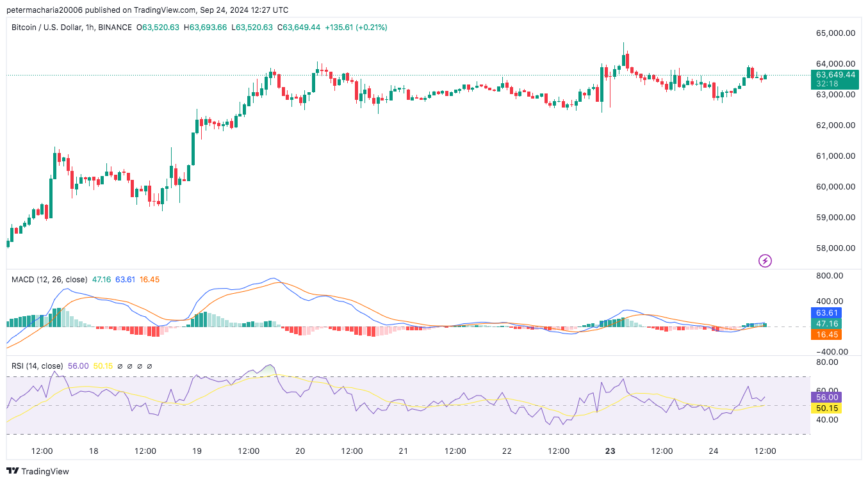The width and height of the screenshot is (868, 482).
Task: Click date 19 on the time axis
Action: click(x=197, y=451)
